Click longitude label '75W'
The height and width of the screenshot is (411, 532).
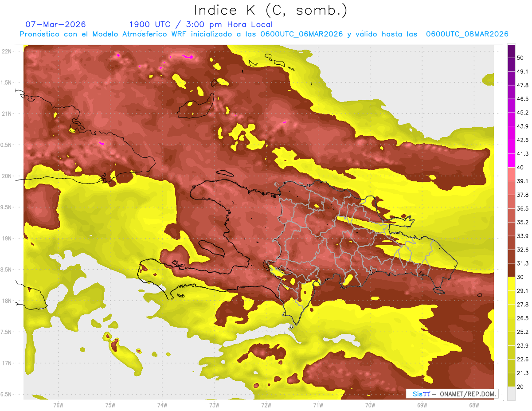tap(110, 405)
